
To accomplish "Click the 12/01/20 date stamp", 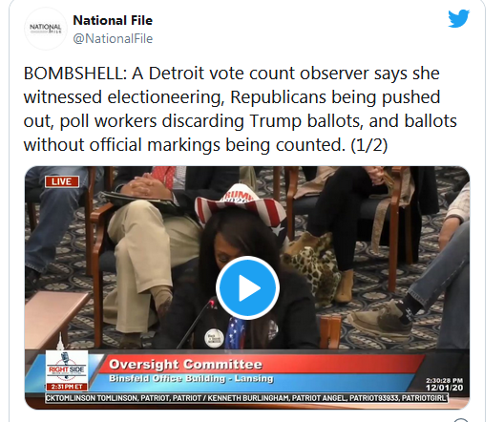I will tap(445, 388).
